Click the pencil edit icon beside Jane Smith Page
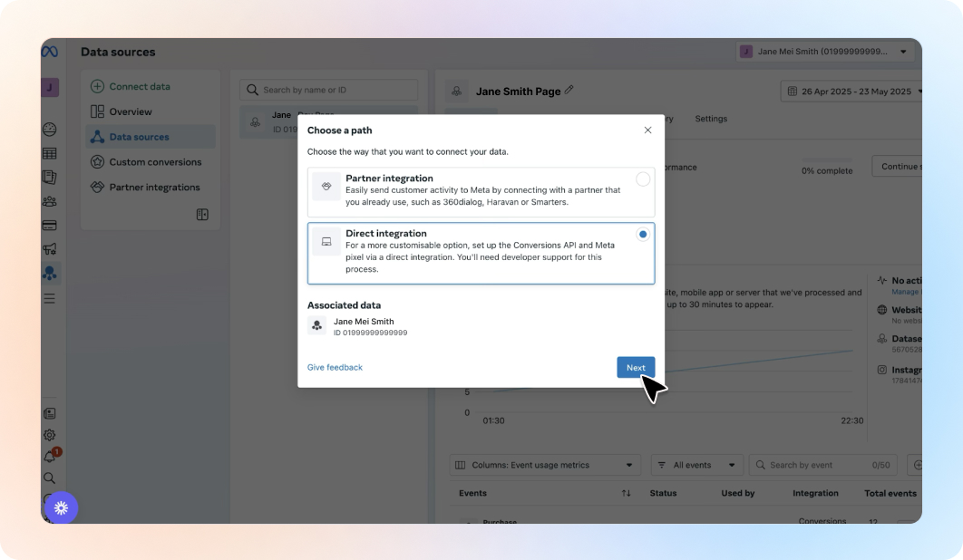Image resolution: width=963 pixels, height=560 pixels. click(x=569, y=91)
